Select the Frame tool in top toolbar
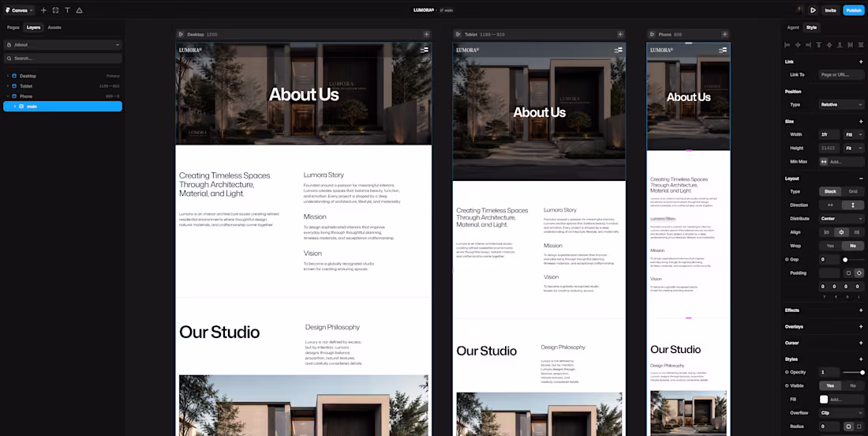 coord(55,10)
